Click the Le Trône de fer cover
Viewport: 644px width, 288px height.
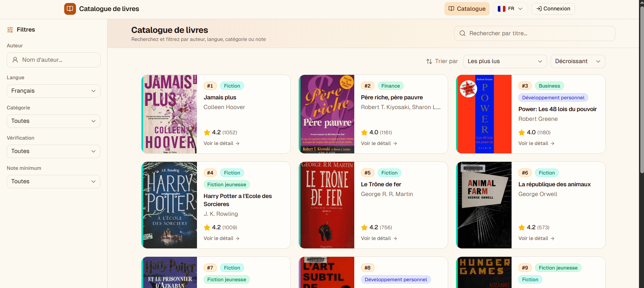(327, 205)
